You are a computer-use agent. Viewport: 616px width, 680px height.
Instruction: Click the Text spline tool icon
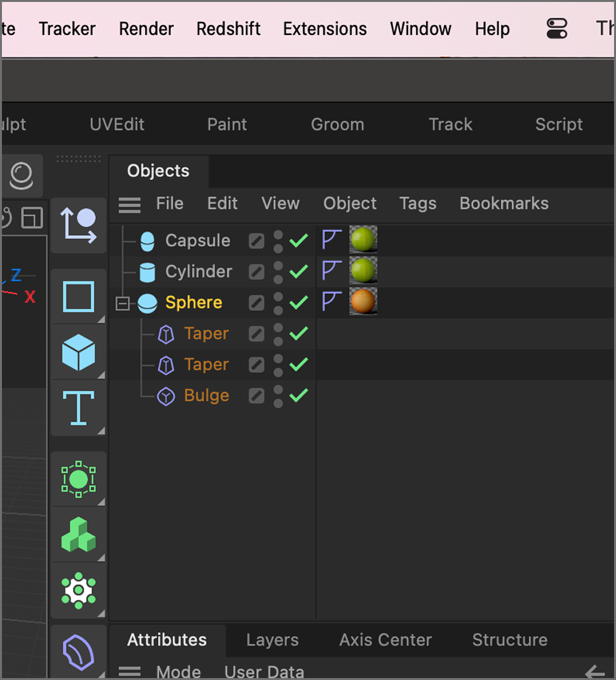pos(78,408)
